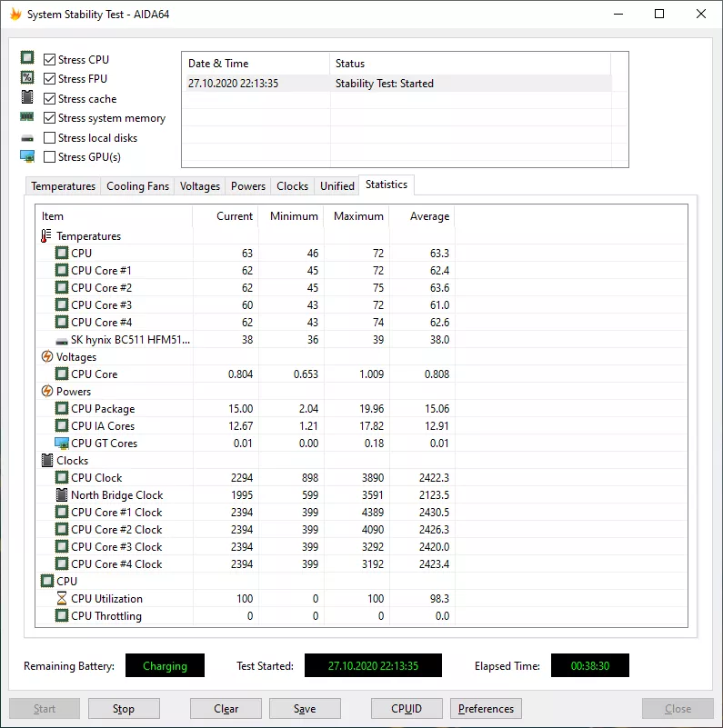Screen dimensions: 723x728
Task: Open the Cooling Fans tab
Action: point(137,186)
